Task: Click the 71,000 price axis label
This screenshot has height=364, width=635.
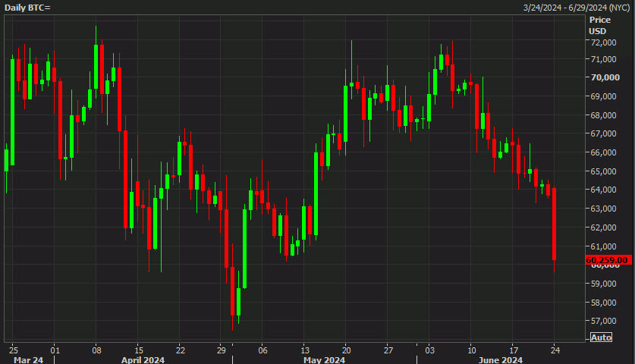Action: [603, 59]
